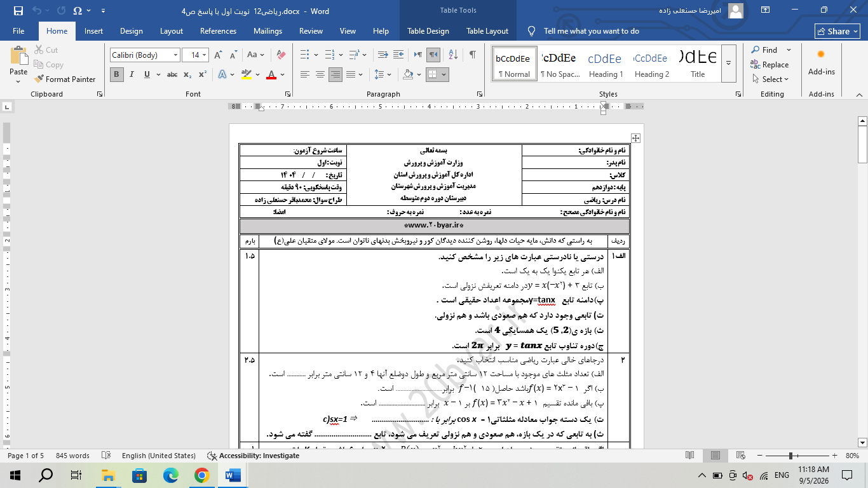The height and width of the screenshot is (488, 868).
Task: Click the English (United States) language indicator
Action: click(x=159, y=456)
